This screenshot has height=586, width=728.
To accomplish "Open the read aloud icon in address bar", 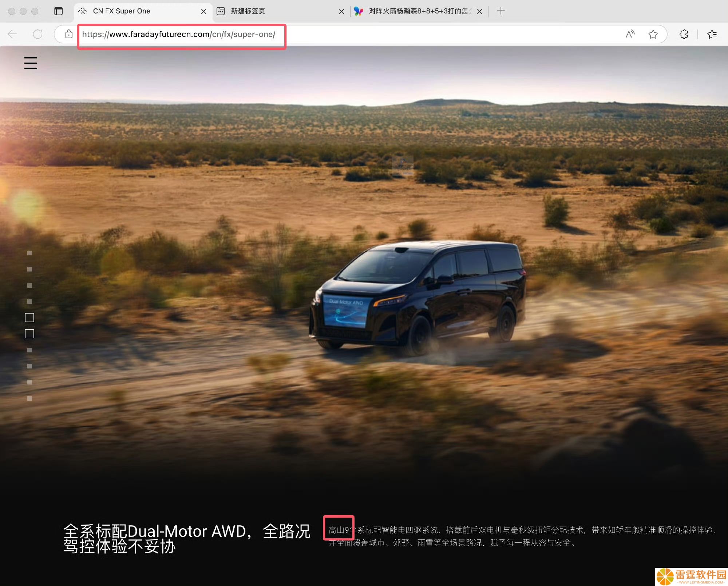I will (630, 34).
